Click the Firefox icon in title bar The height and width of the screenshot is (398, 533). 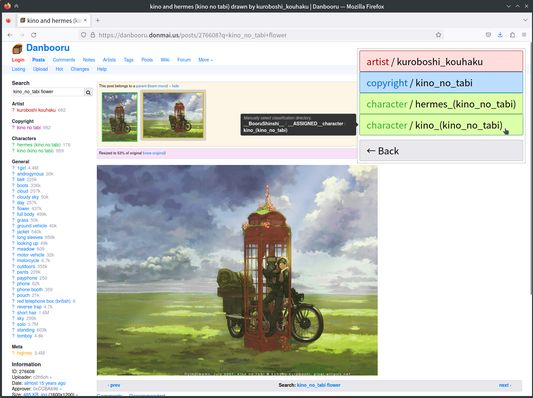click(x=7, y=6)
